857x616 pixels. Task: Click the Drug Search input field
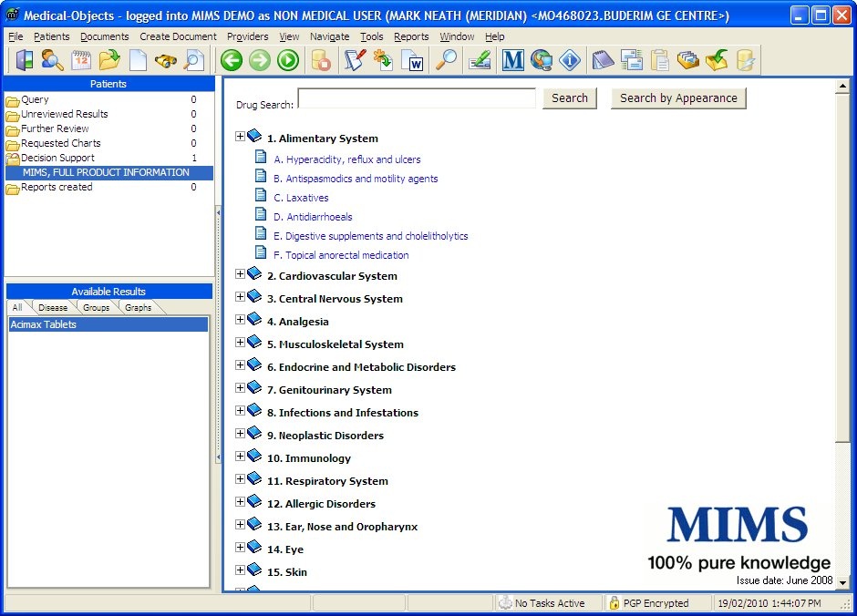[417, 98]
